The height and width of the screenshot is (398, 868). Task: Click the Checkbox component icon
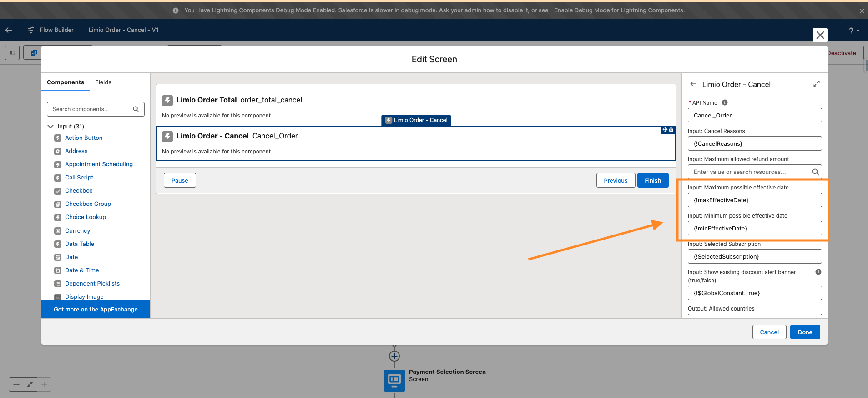pos(58,191)
